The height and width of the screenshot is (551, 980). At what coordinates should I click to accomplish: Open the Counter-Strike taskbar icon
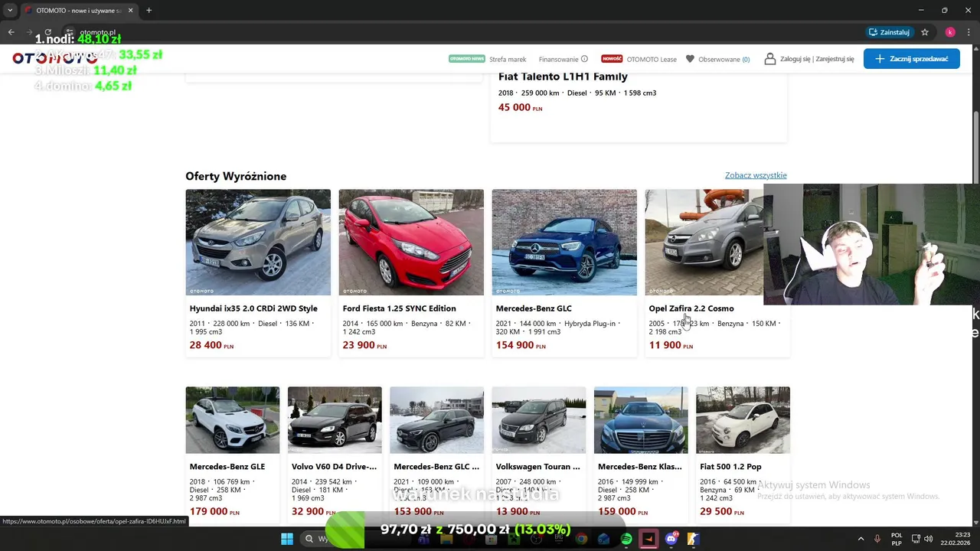[x=693, y=539]
